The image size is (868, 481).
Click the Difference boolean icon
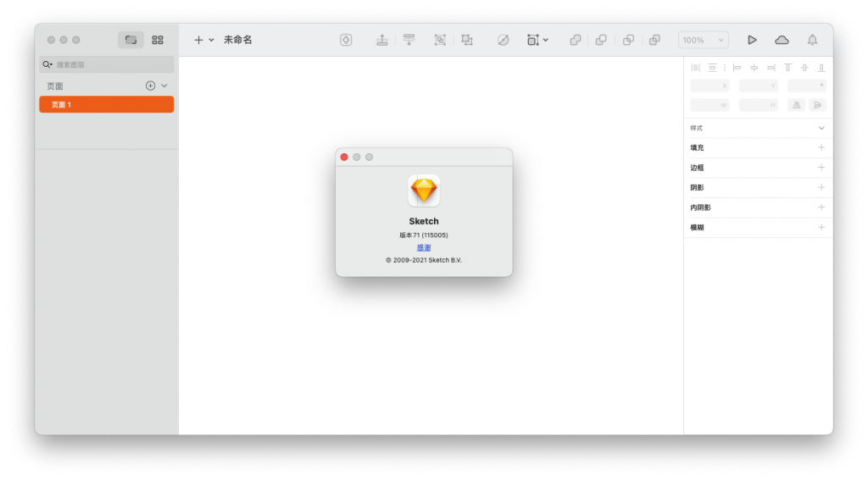655,40
